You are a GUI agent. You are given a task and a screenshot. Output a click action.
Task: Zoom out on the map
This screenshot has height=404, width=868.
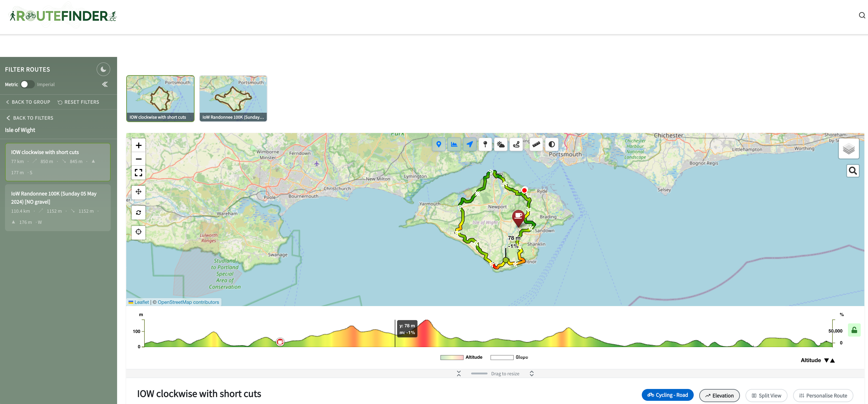139,159
